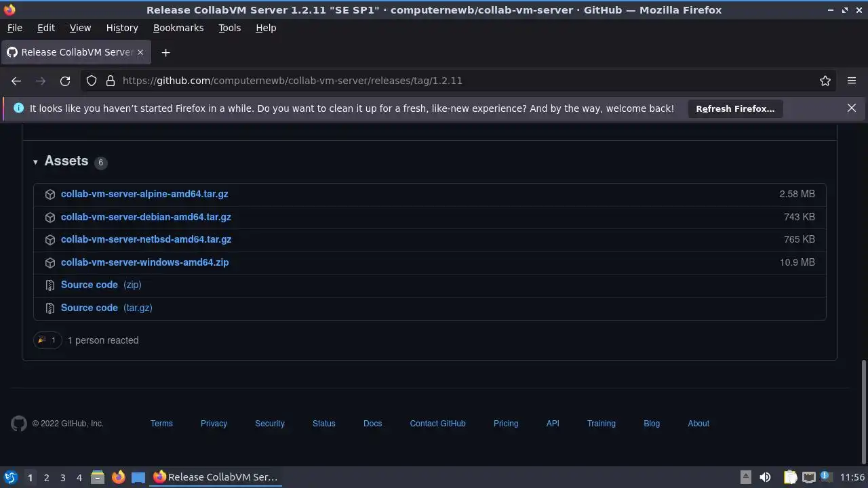Image resolution: width=868 pixels, height=488 pixels.
Task: Open the Pricing footer link
Action: (506, 424)
